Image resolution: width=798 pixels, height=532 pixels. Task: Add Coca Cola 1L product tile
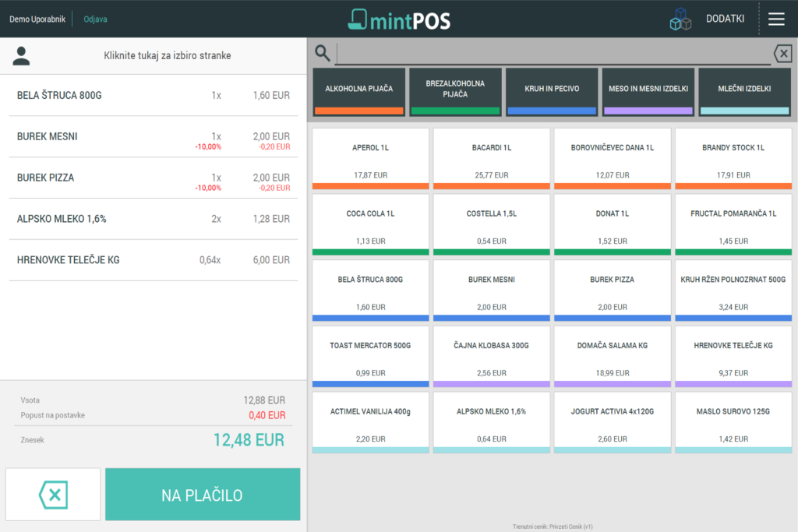pos(371,224)
